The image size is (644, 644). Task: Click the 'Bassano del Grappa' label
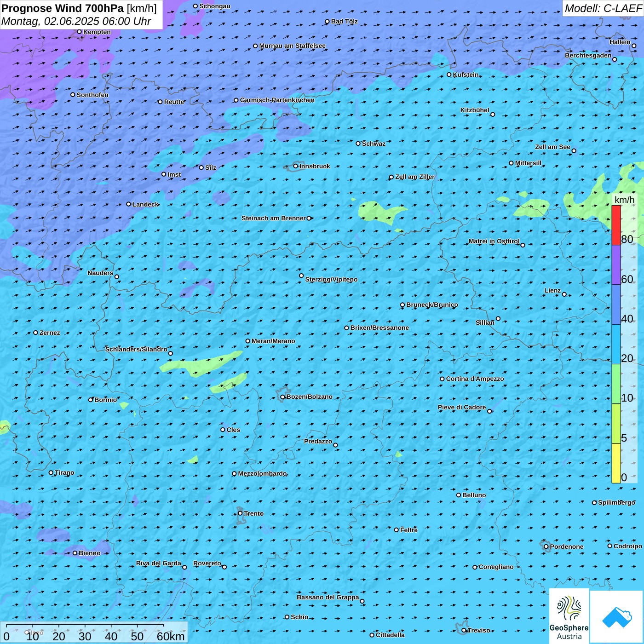[x=328, y=597]
